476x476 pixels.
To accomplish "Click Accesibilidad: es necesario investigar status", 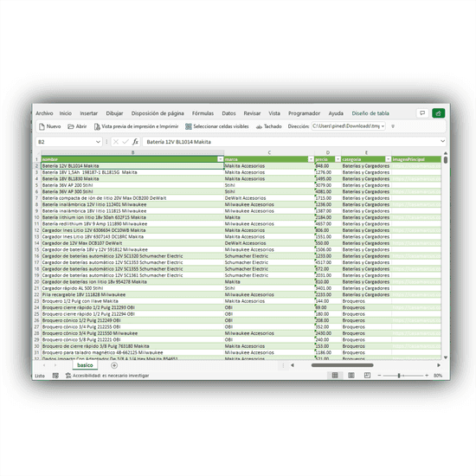I will point(107,376).
